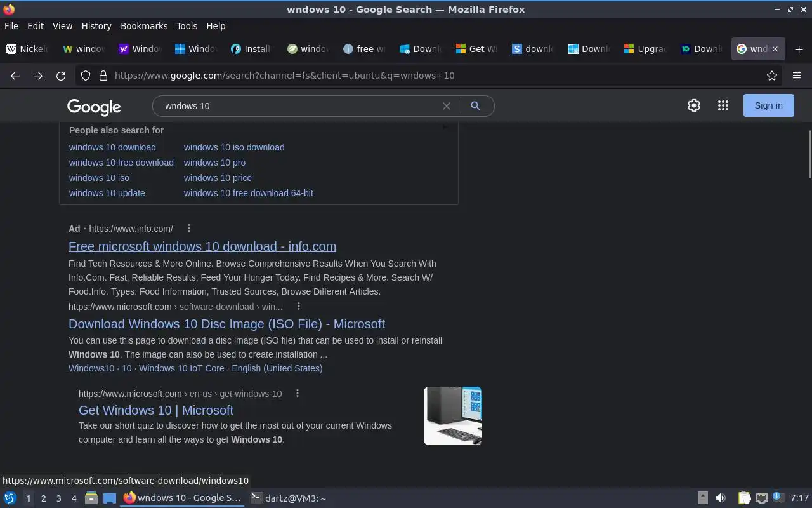Open the update notifier tray icon
The width and height of the screenshot is (812, 508).
coord(778,498)
